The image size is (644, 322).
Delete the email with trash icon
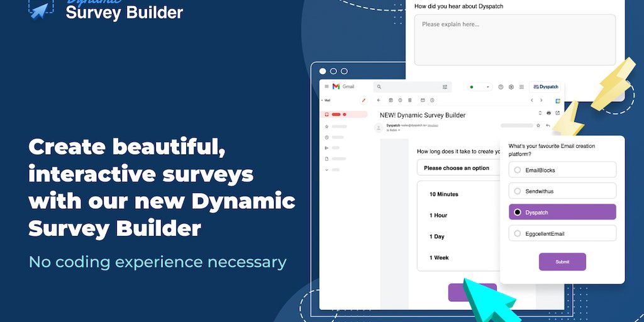(410, 100)
